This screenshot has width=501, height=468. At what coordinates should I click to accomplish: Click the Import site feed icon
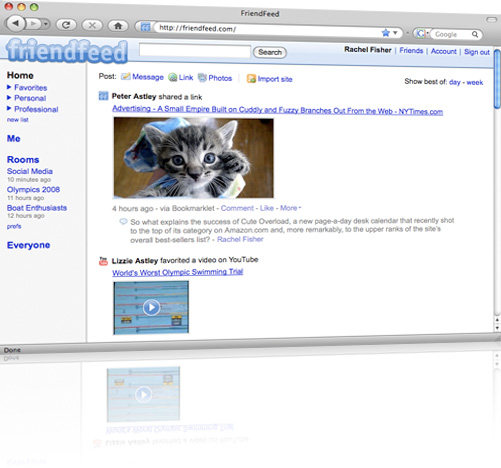(251, 79)
